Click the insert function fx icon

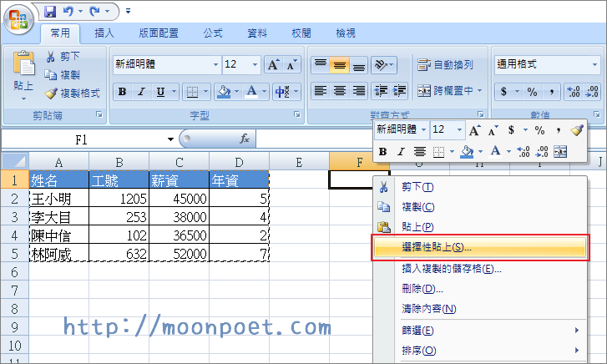(245, 139)
